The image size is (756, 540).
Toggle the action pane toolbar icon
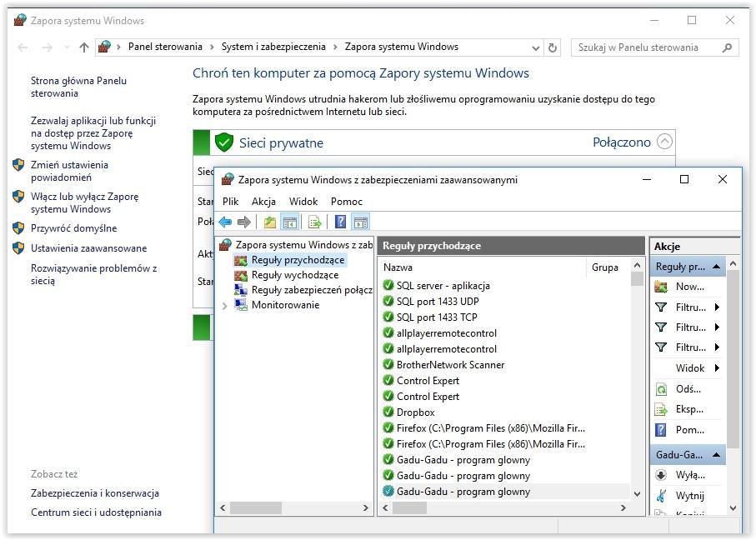click(x=361, y=222)
